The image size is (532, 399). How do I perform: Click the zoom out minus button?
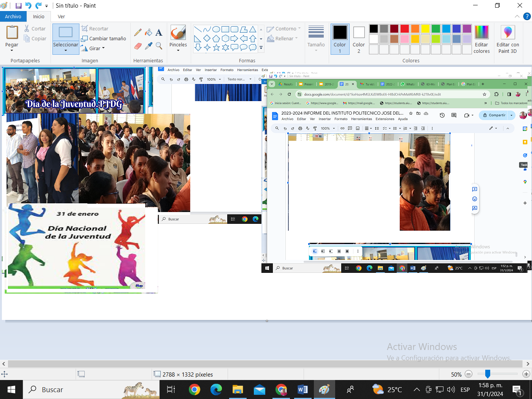(469, 374)
